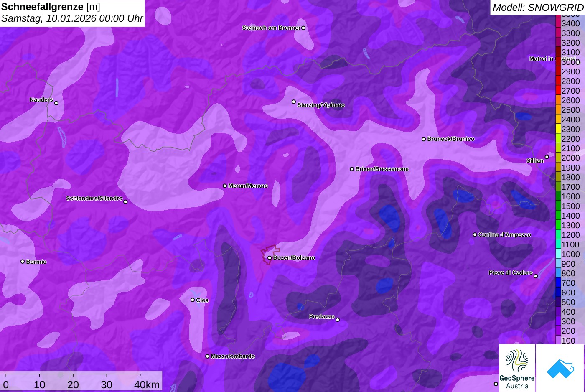This screenshot has width=585, height=392.
Task: Click the legend value '1200'
Action: point(570,235)
